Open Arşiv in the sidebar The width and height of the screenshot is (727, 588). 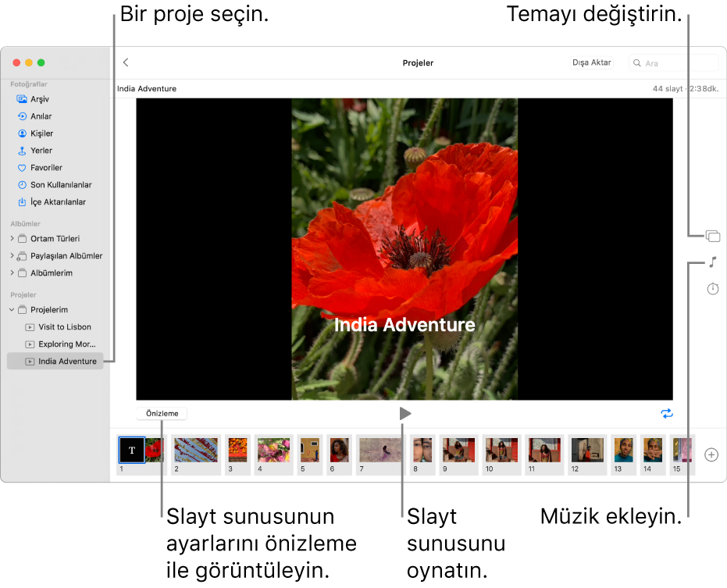click(x=46, y=99)
